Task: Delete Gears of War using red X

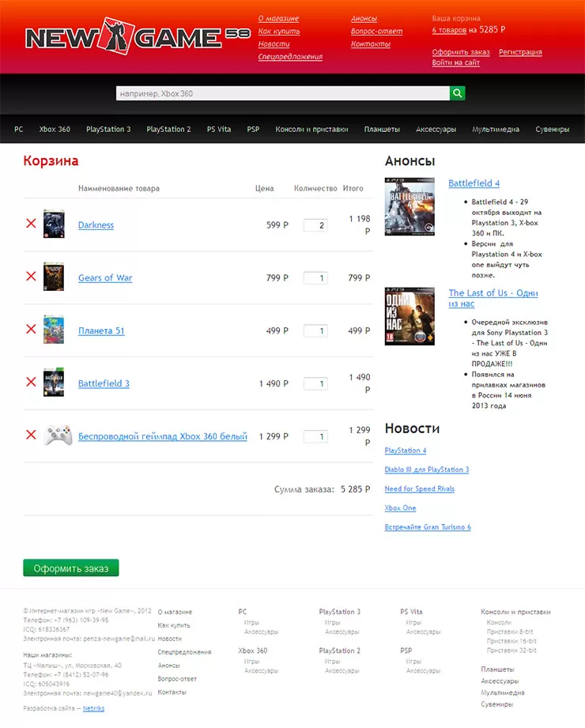Action: tap(31, 276)
